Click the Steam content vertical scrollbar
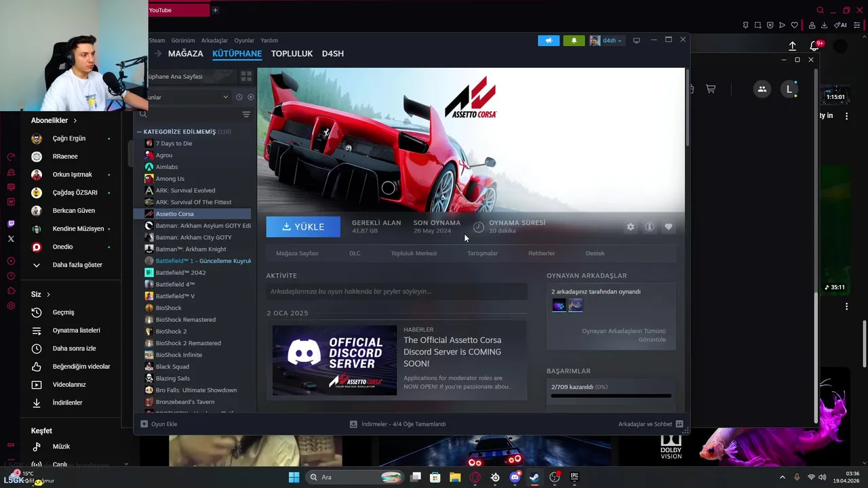 pos(687,106)
